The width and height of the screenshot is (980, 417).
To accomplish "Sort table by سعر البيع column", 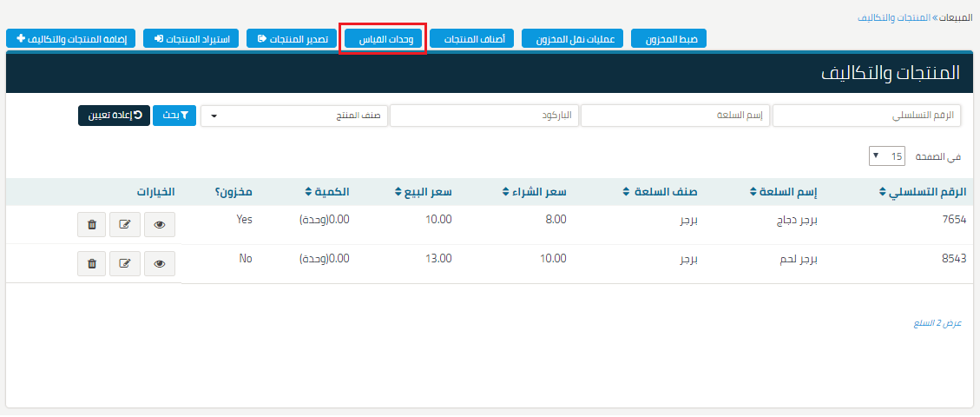I will [x=422, y=192].
